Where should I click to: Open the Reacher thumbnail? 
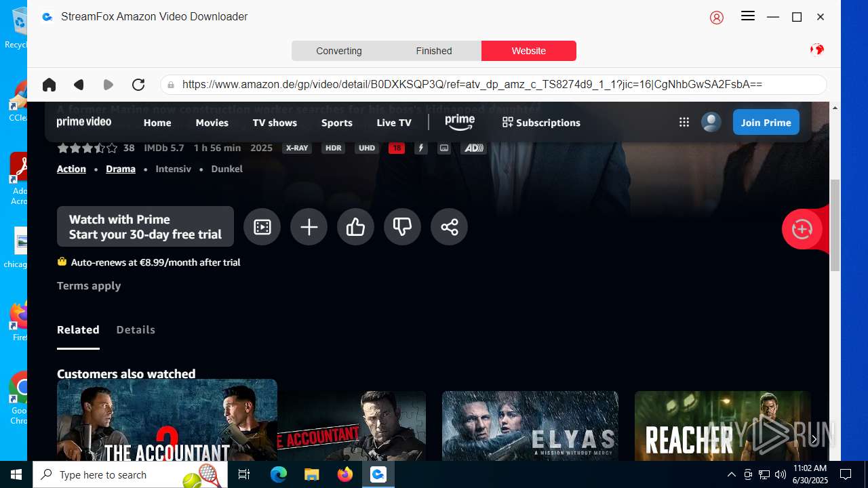722,426
